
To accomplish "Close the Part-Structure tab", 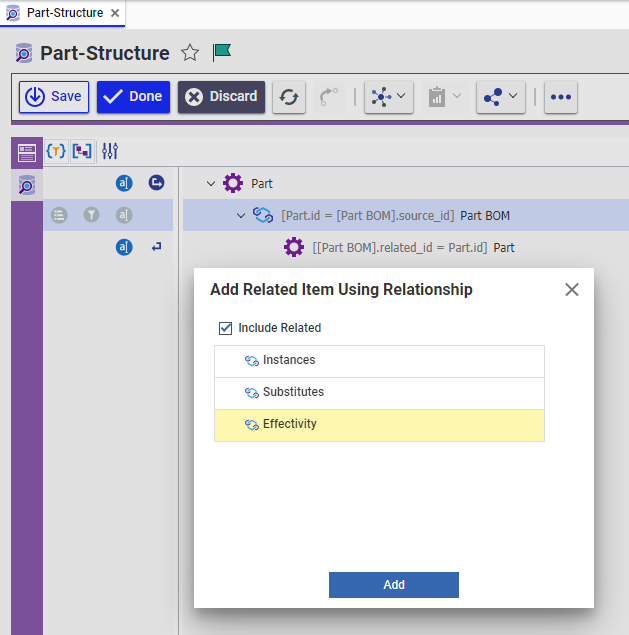I will tap(115, 13).
